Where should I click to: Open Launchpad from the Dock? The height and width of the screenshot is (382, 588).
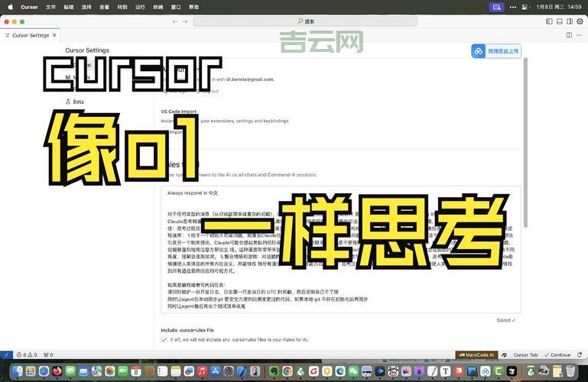point(31,371)
